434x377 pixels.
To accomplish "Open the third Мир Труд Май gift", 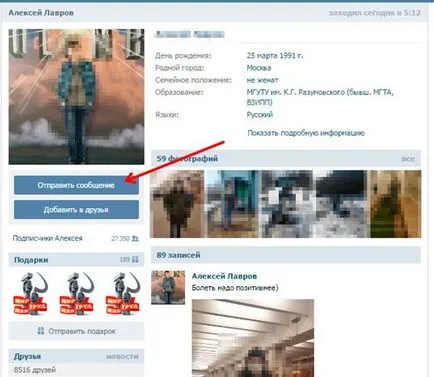I will point(122,293).
